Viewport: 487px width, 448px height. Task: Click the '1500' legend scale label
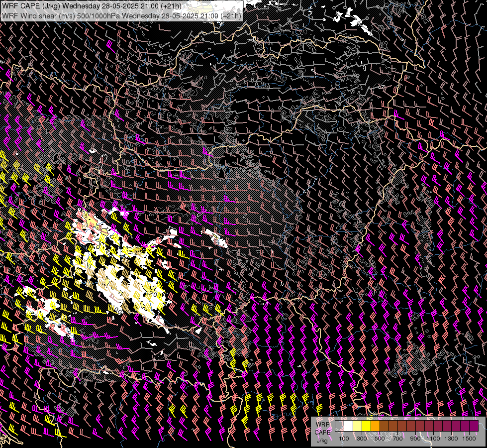pyautogui.click(x=469, y=439)
